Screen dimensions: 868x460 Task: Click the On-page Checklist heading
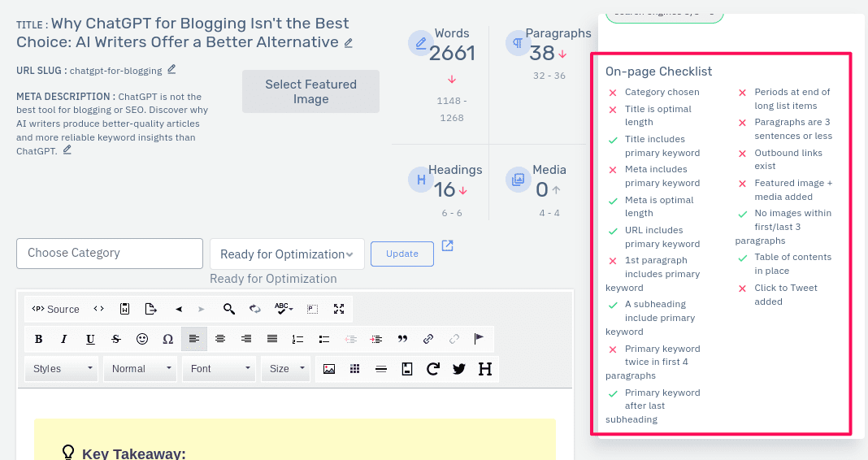point(658,72)
